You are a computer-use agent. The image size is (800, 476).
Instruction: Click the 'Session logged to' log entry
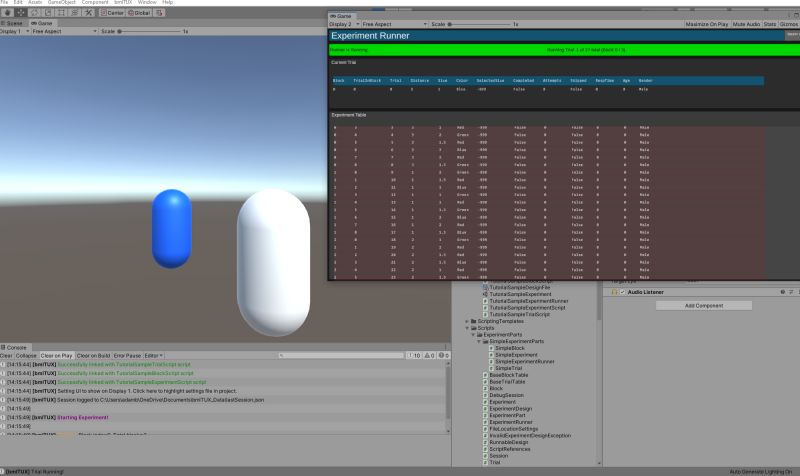point(223,400)
